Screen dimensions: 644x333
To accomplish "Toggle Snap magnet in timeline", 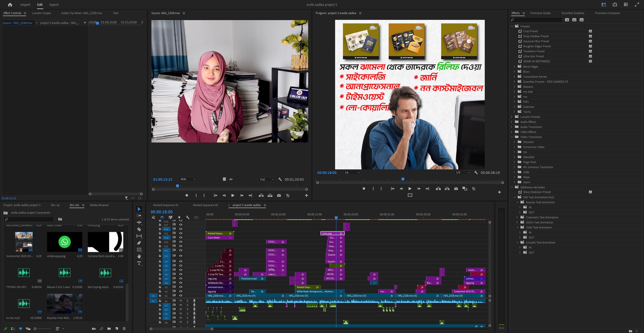I will click(162, 217).
